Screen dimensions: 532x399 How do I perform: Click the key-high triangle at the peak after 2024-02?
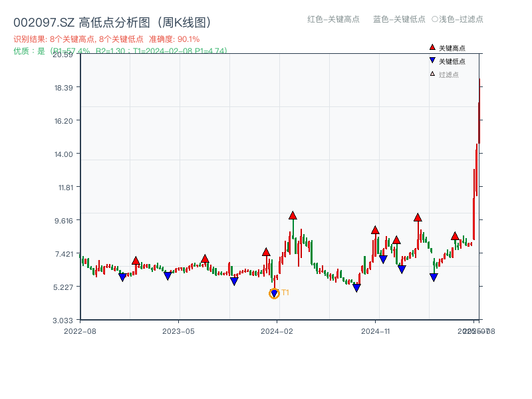pos(293,215)
